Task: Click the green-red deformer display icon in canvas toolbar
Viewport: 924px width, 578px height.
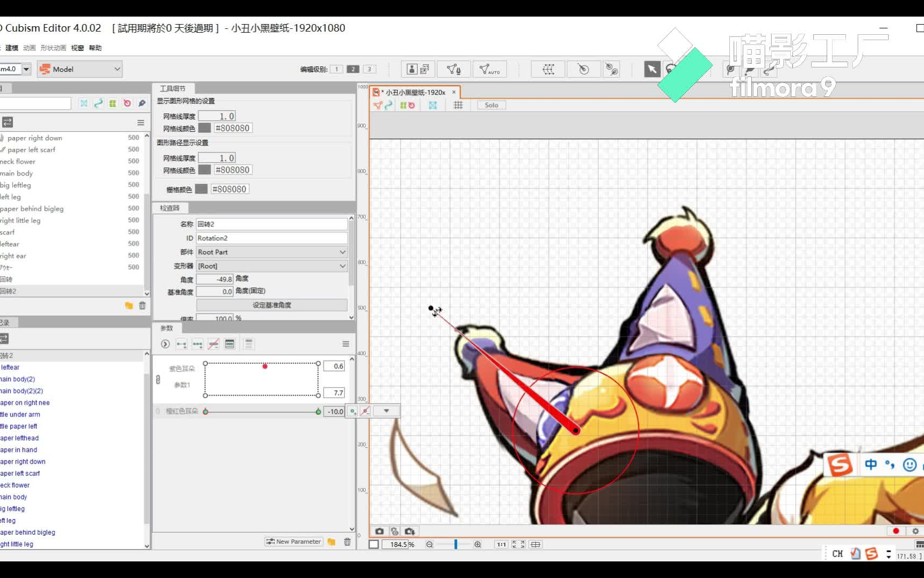Action: tap(407, 105)
